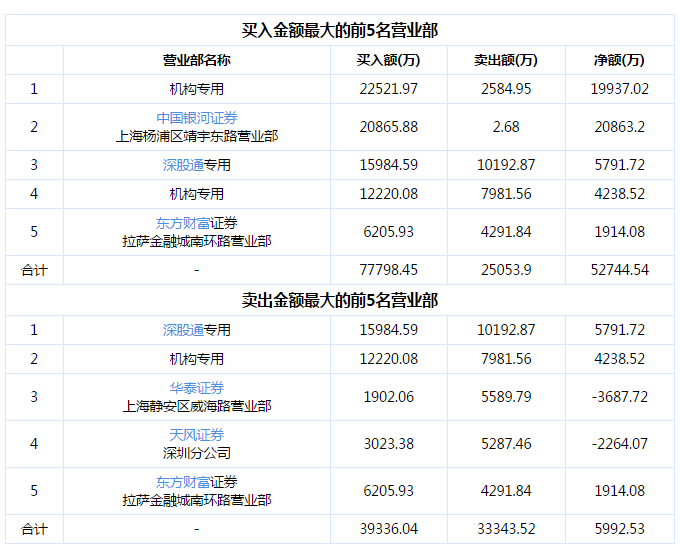
Task: Open 东方财富 link in sell table row 5
Action: pos(183,482)
